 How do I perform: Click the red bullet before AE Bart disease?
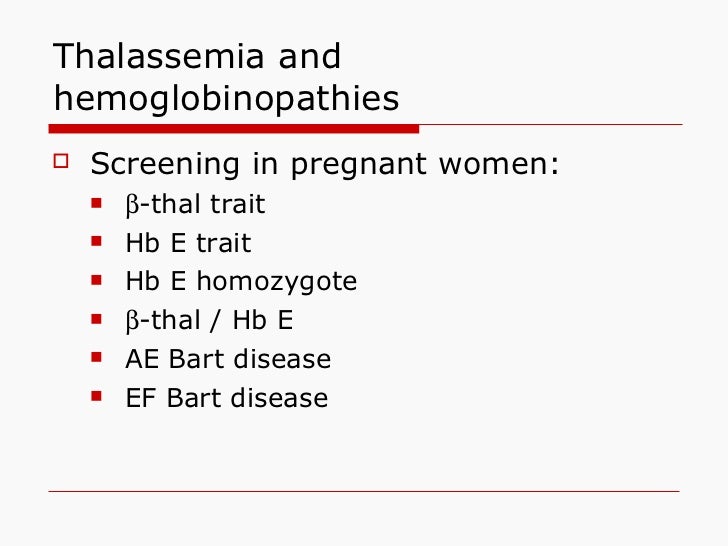pyautogui.click(x=97, y=358)
